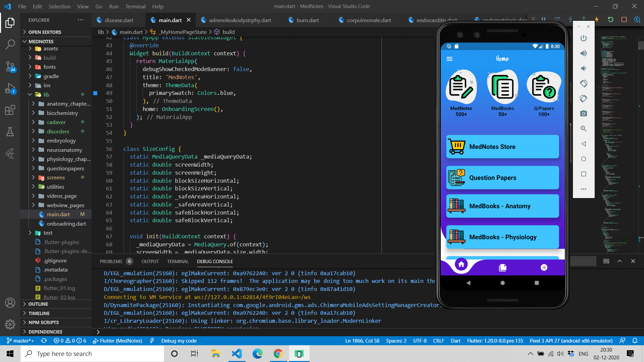
Task: Click the Windows taskbar search box
Action: (92, 354)
